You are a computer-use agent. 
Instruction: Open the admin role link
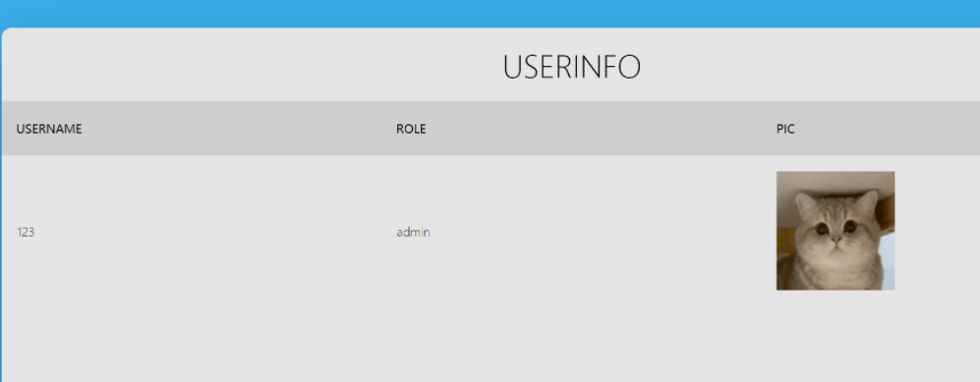[413, 232]
